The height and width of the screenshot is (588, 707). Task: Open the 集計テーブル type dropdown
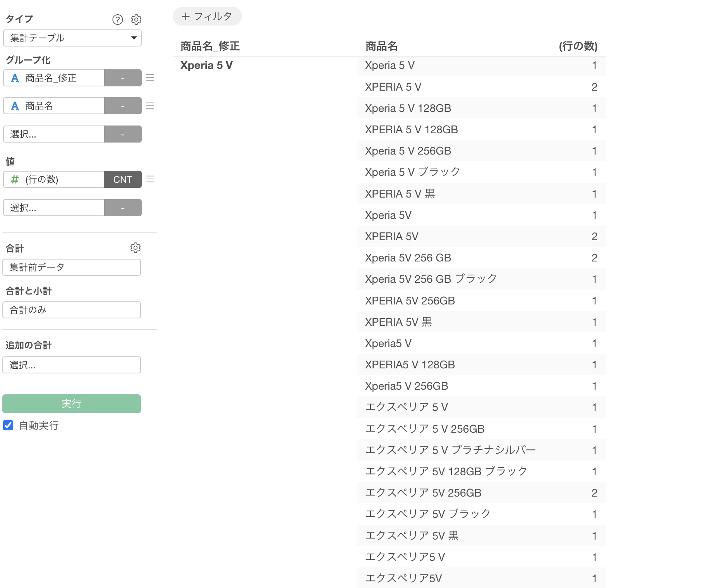(72, 38)
